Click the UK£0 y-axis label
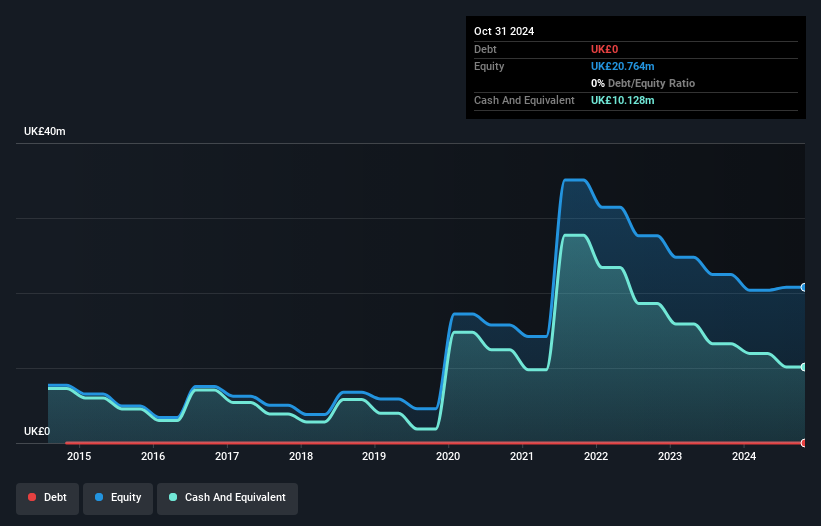The width and height of the screenshot is (821, 526). [37, 431]
